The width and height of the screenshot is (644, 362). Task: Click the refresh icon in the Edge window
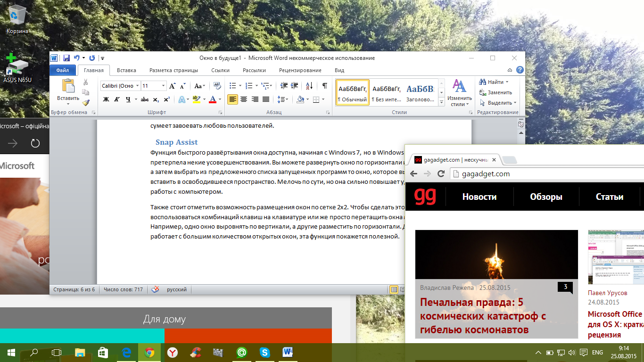[35, 143]
